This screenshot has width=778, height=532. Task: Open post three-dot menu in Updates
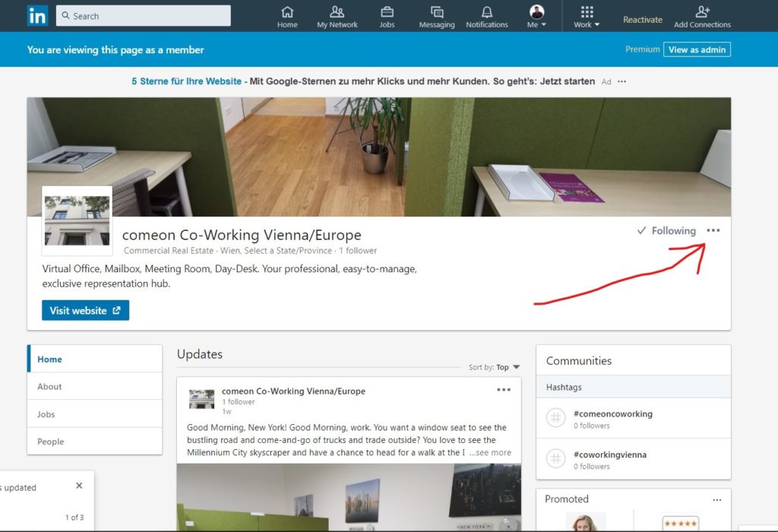click(504, 390)
